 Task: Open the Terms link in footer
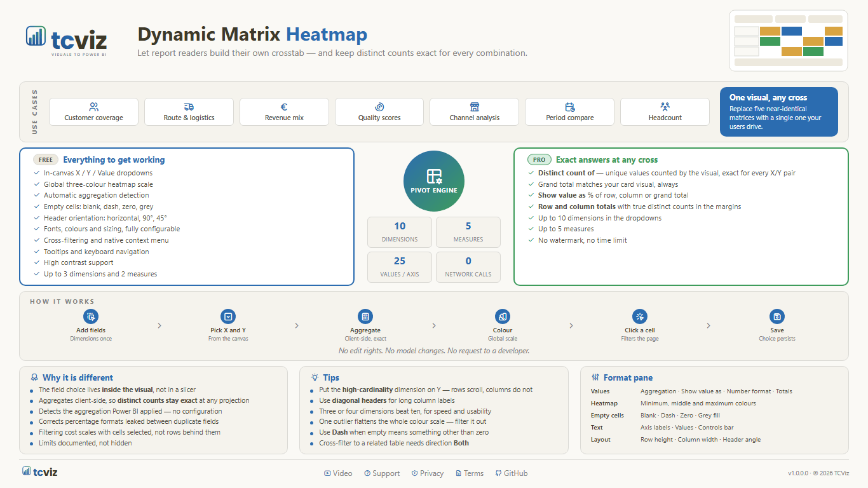point(469,473)
